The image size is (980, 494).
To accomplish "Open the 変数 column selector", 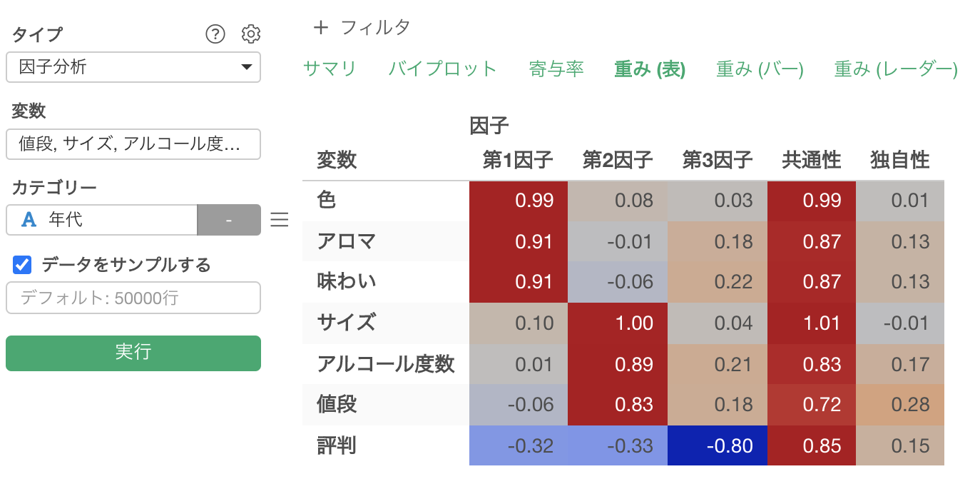I will point(133,144).
